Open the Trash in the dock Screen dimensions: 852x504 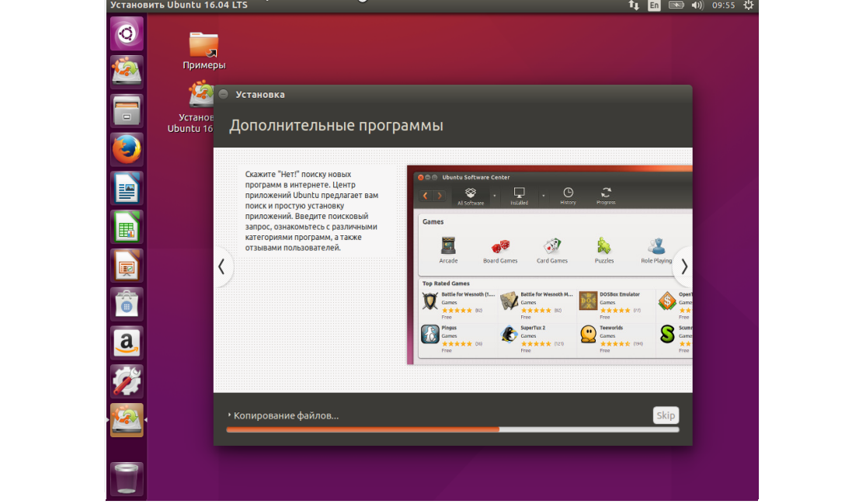[127, 478]
